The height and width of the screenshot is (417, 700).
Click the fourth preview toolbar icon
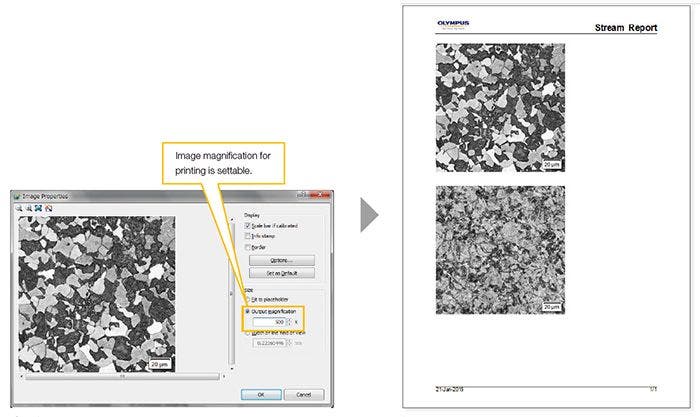[47, 208]
